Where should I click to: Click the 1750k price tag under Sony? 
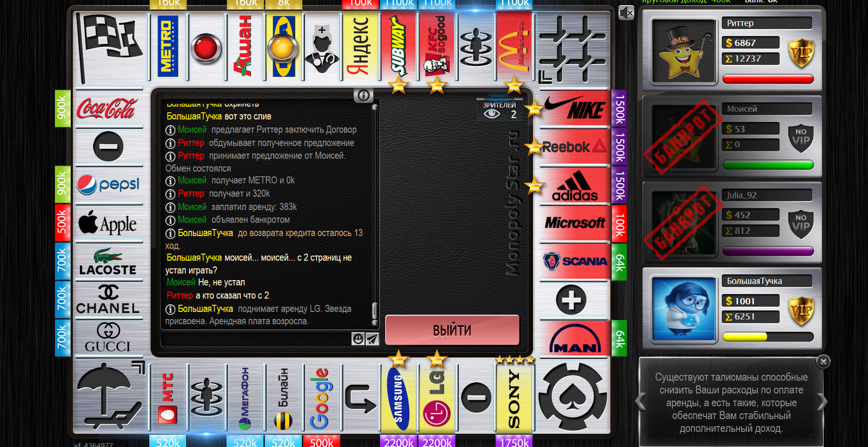pyautogui.click(x=514, y=442)
